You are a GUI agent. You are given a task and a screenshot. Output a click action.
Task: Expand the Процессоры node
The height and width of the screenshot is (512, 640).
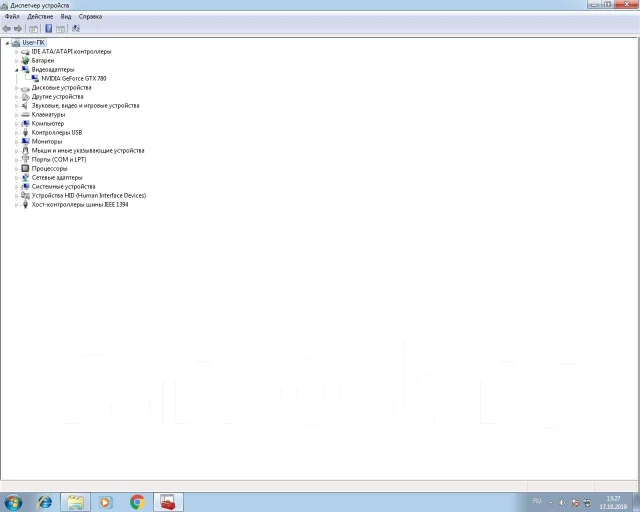[x=17, y=169]
